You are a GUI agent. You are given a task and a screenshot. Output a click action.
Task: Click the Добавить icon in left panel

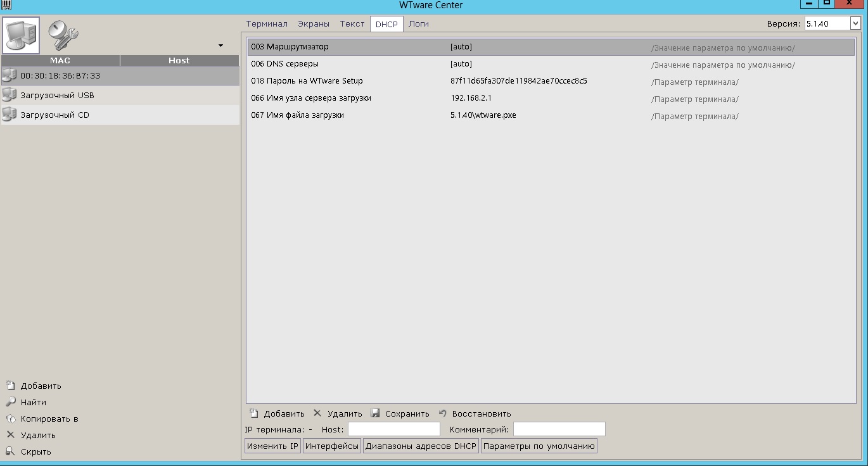10,386
